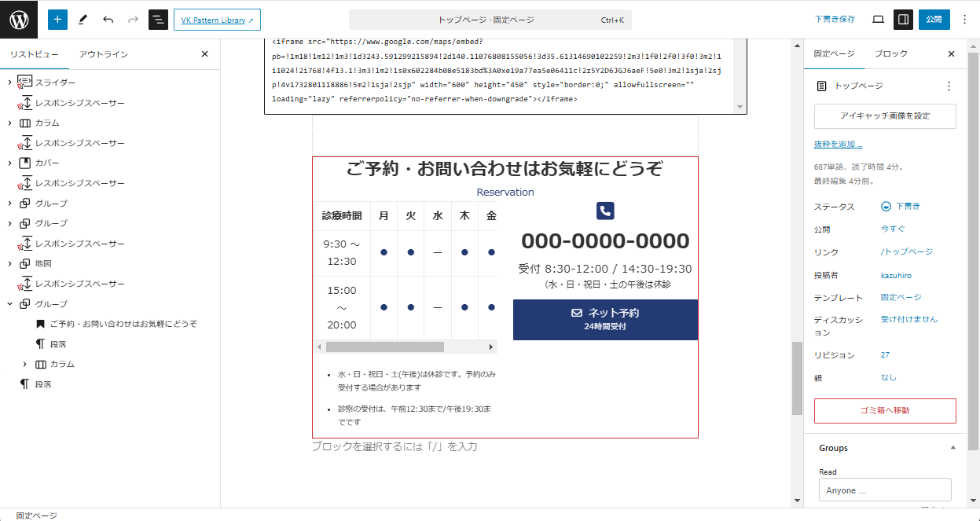Switch to the ブロック tab in sidebar
The height and width of the screenshot is (521, 980).
coord(891,54)
